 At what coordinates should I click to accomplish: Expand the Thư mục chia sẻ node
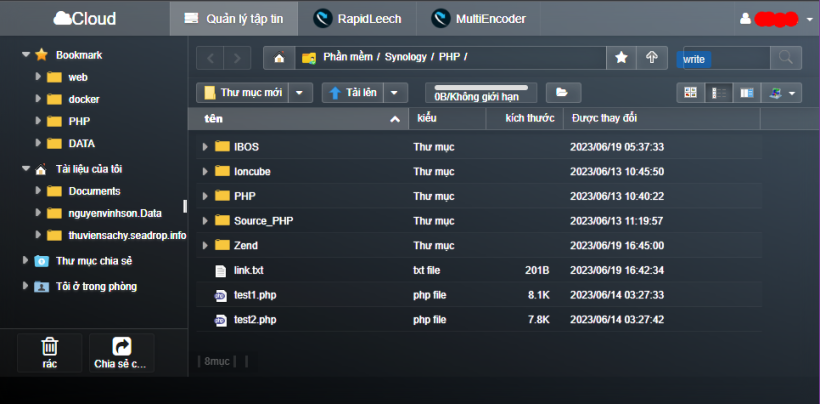(25, 260)
